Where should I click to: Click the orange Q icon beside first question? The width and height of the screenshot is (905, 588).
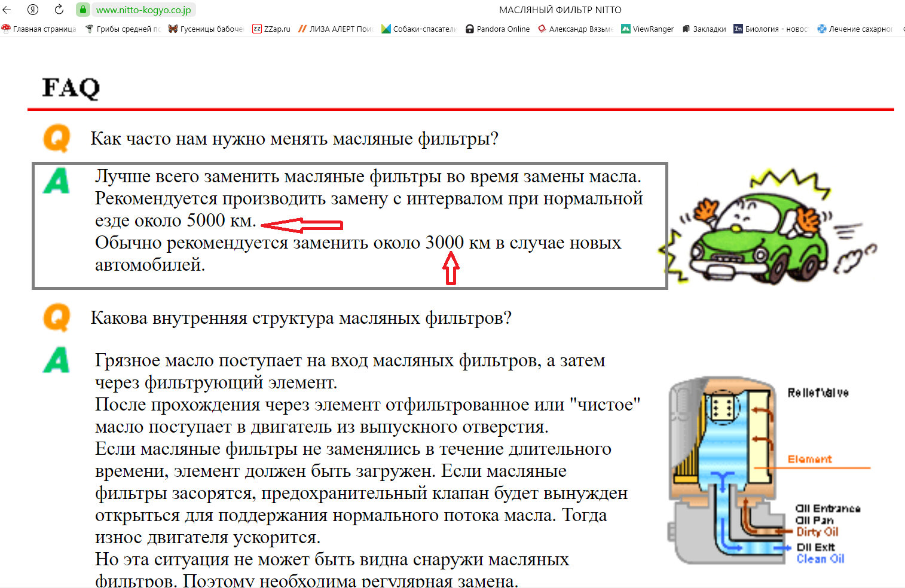pyautogui.click(x=57, y=138)
